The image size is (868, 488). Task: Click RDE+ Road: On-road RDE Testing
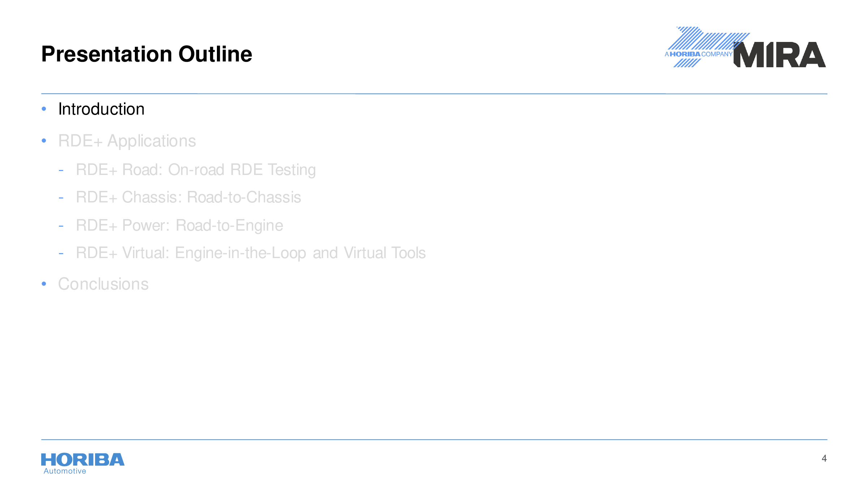point(196,170)
